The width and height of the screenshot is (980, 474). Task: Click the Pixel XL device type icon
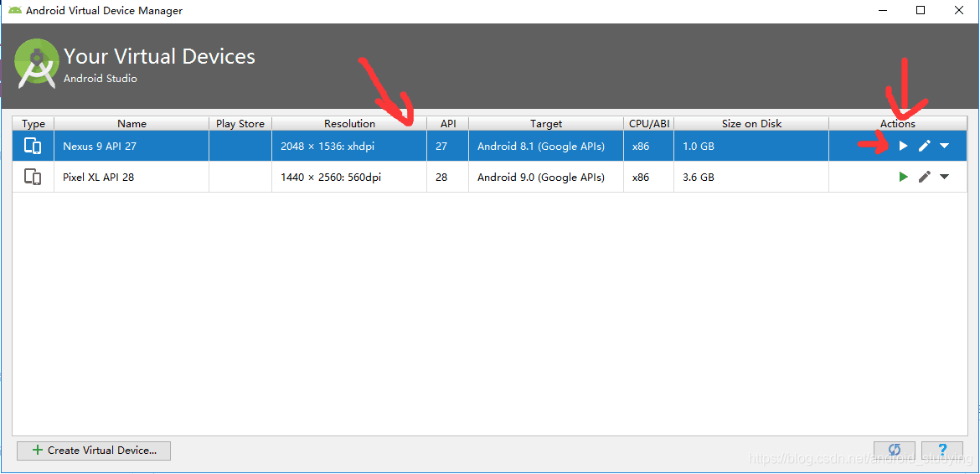pyautogui.click(x=33, y=178)
